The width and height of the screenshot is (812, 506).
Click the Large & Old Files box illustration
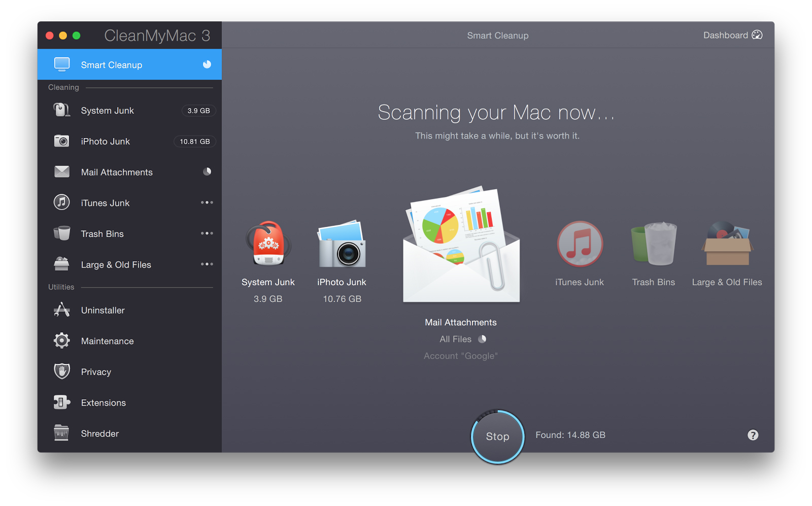pos(727,244)
